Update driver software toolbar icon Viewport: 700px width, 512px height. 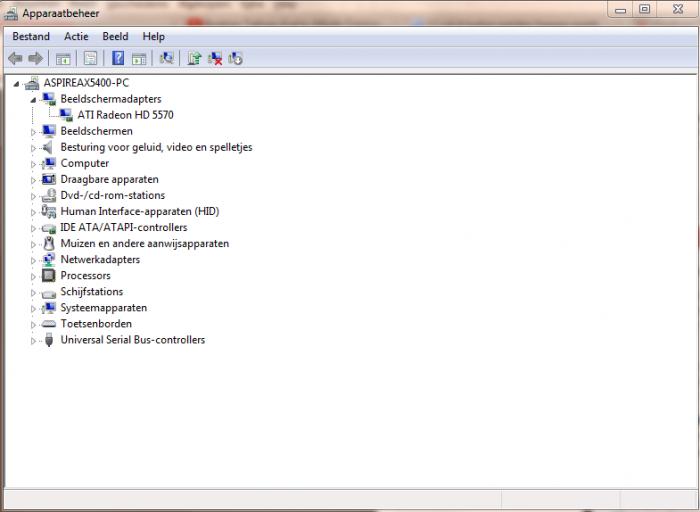tap(194, 58)
